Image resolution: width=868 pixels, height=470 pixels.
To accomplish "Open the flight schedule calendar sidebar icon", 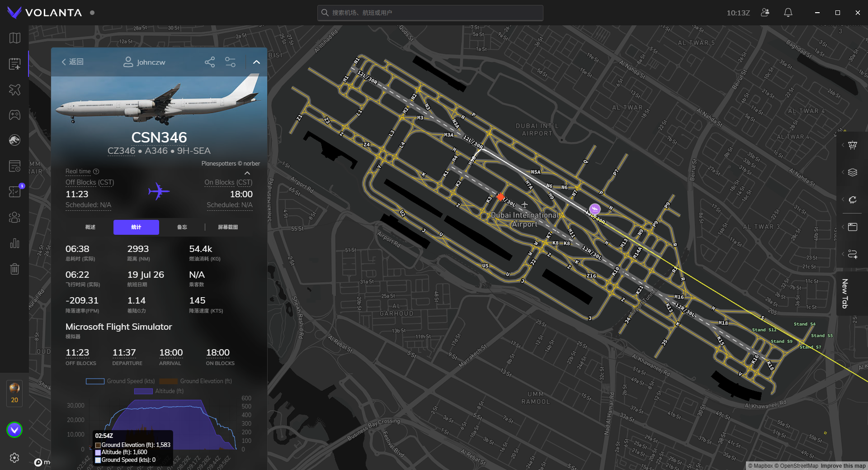I will pos(14,64).
